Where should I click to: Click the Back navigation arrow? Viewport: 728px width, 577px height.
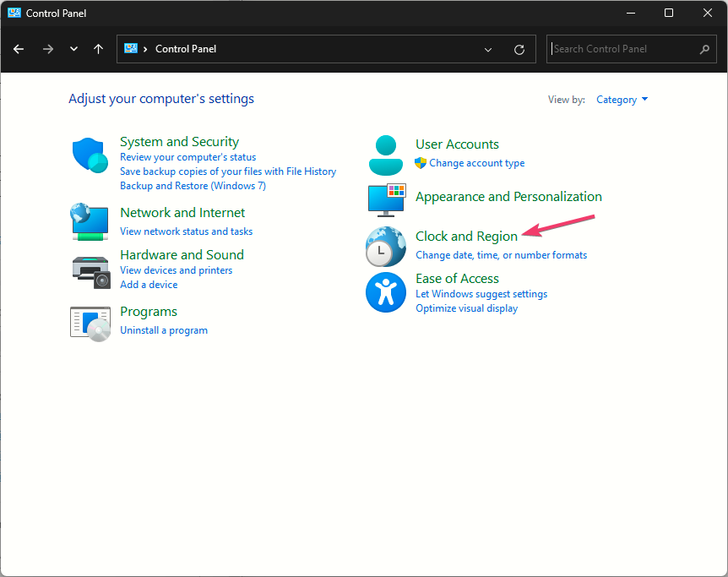pos(19,49)
